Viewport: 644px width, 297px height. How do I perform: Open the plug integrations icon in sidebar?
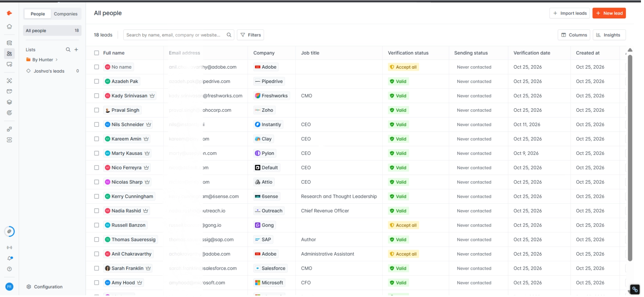click(x=10, y=129)
